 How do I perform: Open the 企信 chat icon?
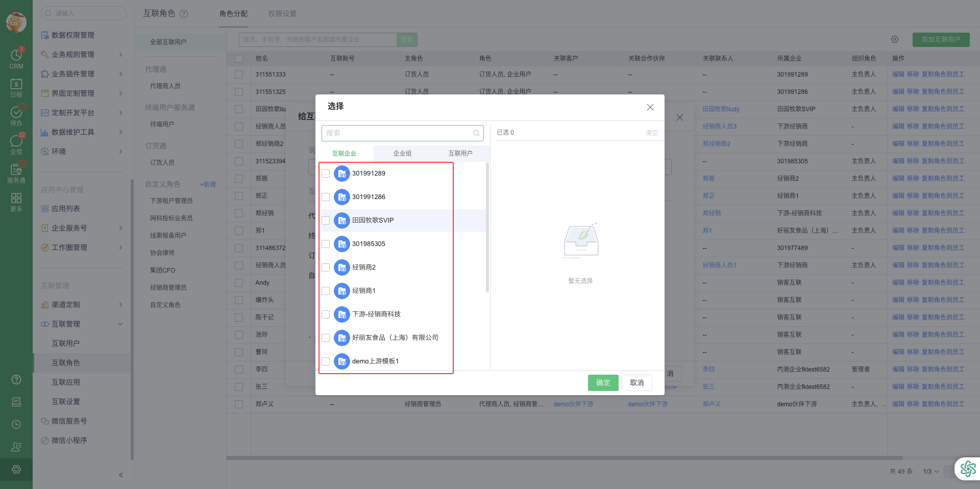[16, 144]
